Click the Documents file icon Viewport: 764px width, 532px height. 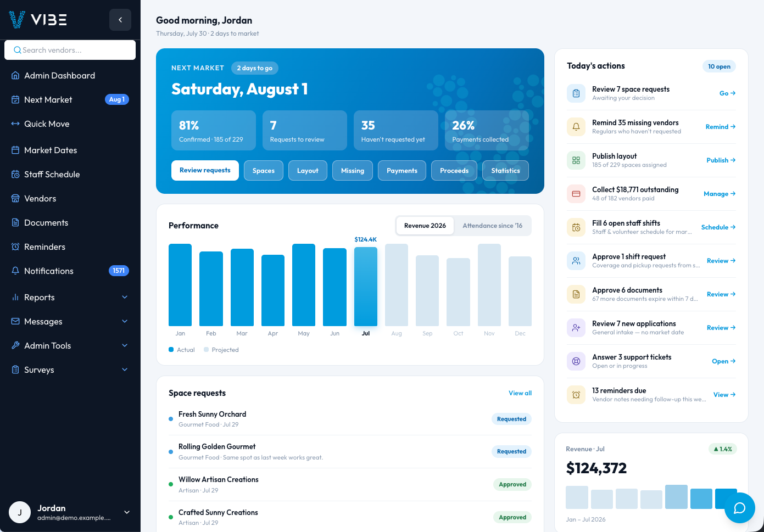(15, 223)
